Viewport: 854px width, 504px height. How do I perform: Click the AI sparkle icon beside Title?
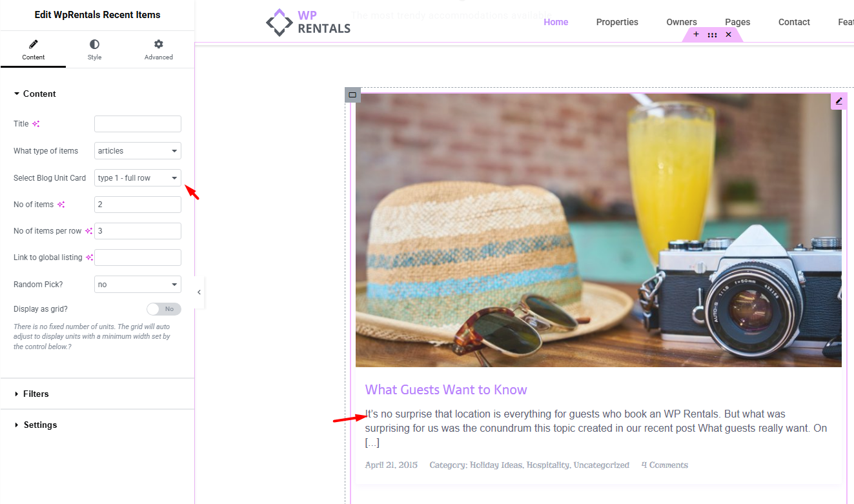pos(36,124)
